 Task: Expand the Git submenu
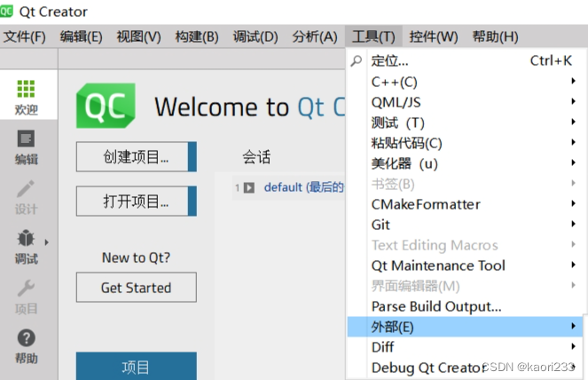tap(465, 225)
